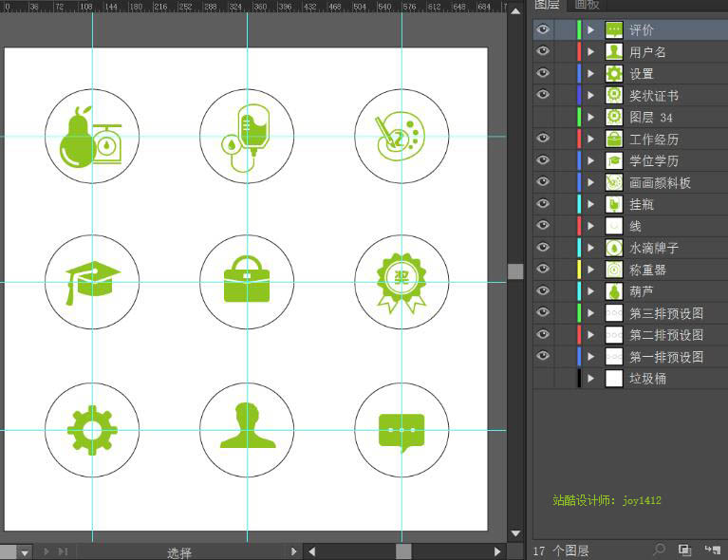Select the pear and scale icon on canvas

click(x=90, y=137)
